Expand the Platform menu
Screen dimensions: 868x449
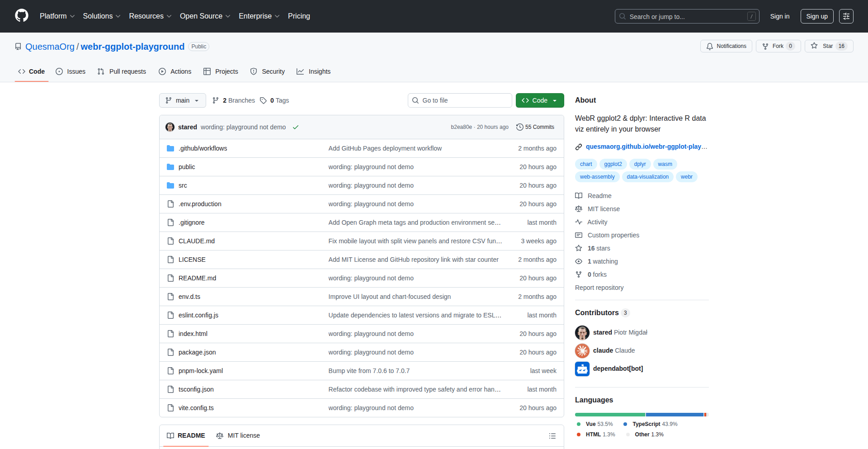[57, 16]
